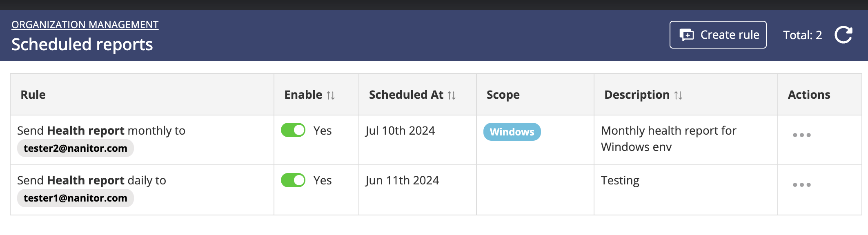Open actions menu for monthly report rule
The image size is (868, 235).
click(801, 135)
